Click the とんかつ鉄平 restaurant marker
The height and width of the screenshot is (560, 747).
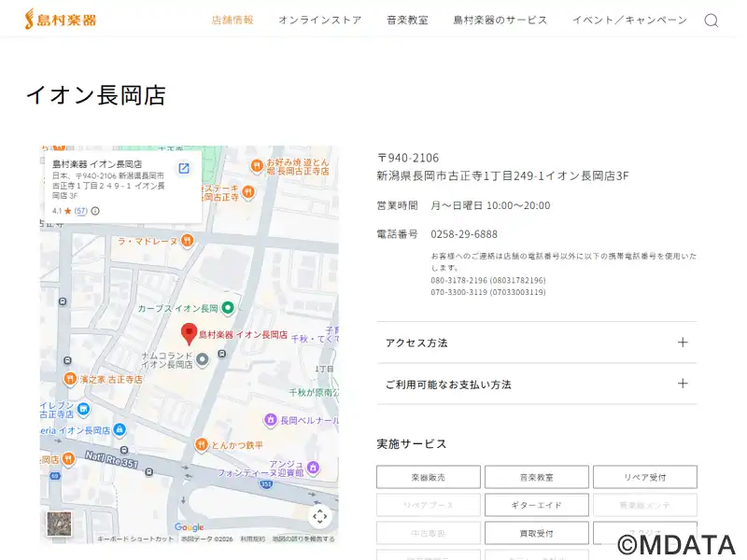(x=201, y=444)
